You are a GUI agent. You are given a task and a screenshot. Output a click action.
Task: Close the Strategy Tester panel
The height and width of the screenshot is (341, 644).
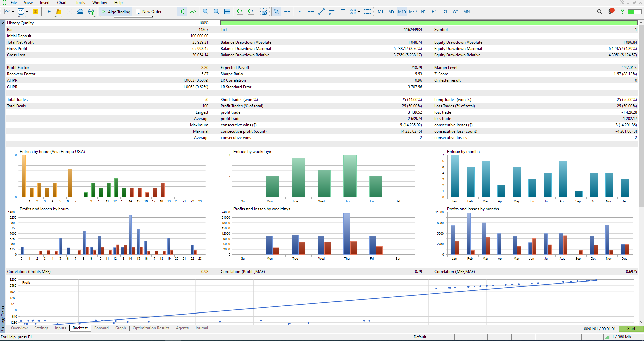(3, 23)
